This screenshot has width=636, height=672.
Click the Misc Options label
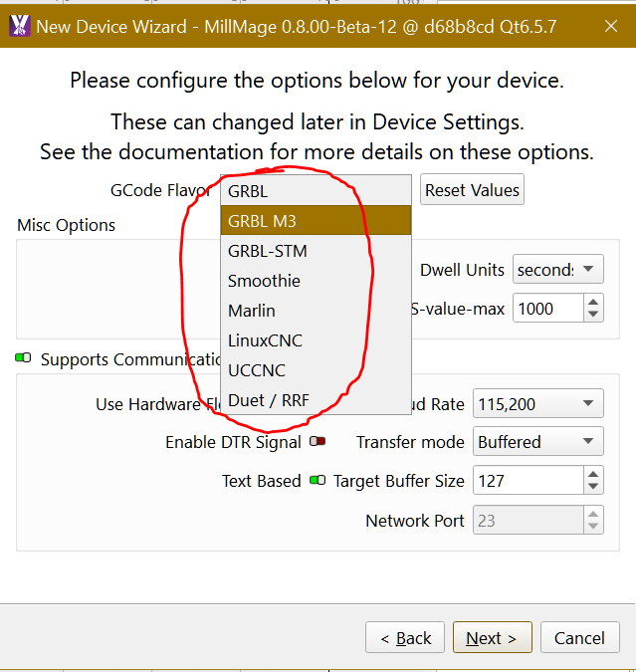point(67,225)
